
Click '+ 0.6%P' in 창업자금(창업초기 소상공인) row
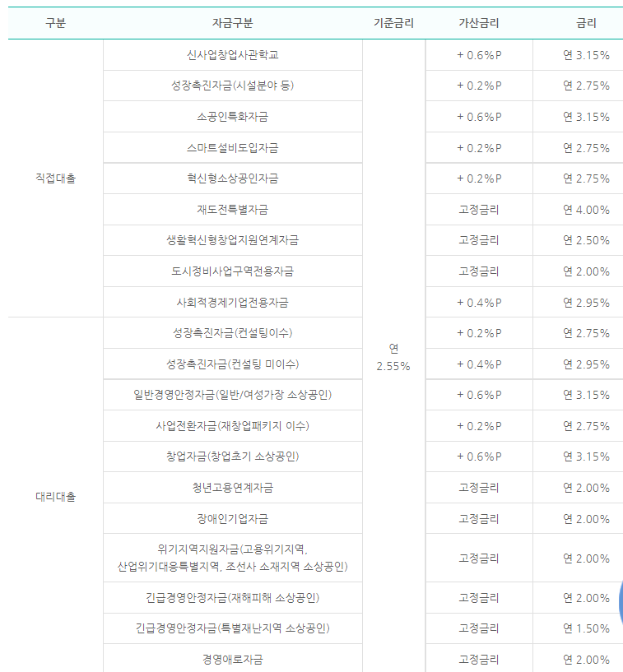[x=479, y=456]
